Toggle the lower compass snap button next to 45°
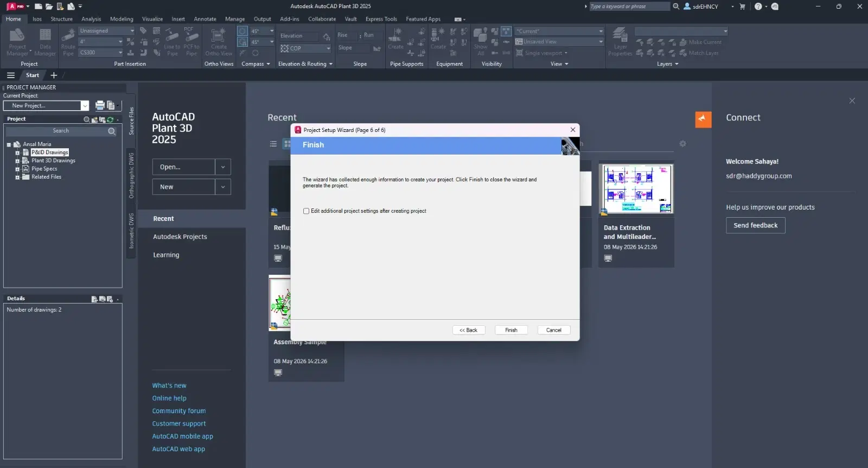The width and height of the screenshot is (868, 468). coord(242,42)
